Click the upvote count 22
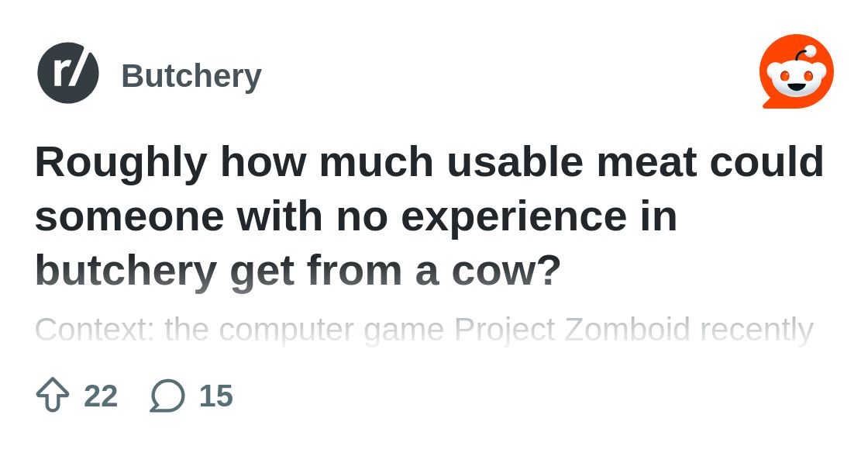 pos(101,396)
